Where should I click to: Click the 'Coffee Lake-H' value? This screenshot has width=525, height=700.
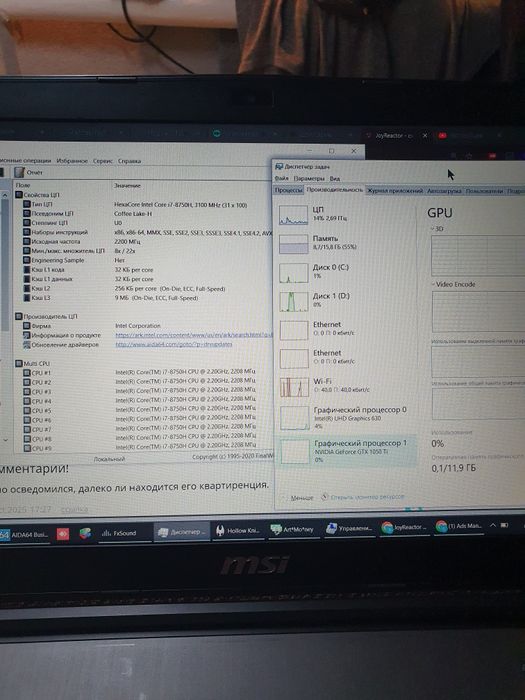[x=133, y=213]
